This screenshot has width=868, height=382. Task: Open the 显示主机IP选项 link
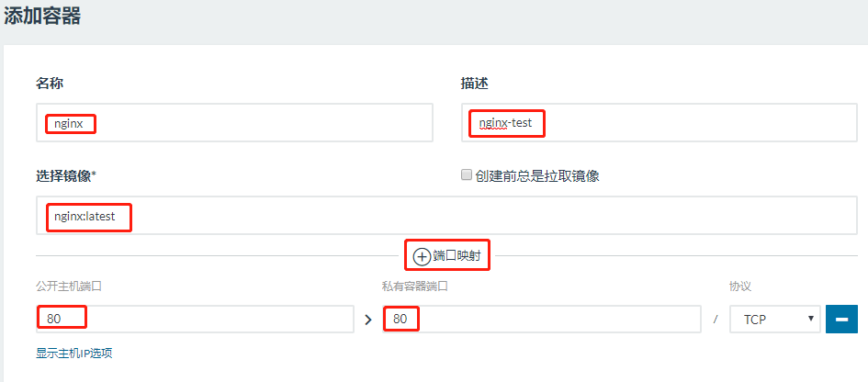click(74, 354)
